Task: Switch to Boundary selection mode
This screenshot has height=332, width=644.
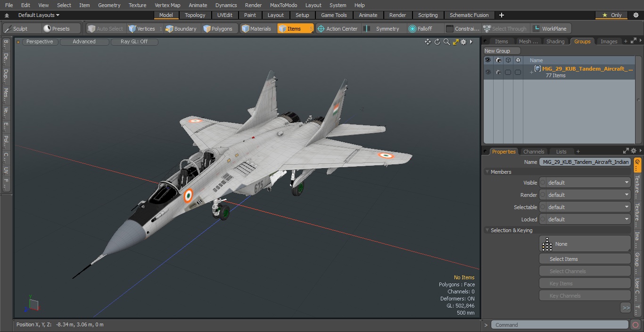Action: 182,29
